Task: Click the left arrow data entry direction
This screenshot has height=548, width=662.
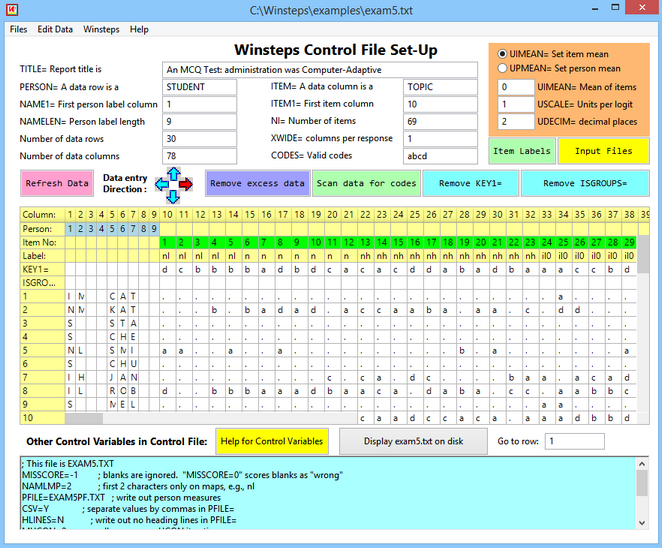Action: 162,184
